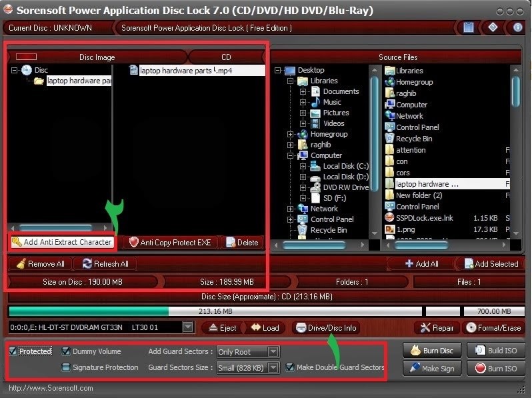Image resolution: width=532 pixels, height=400 pixels.
Task: Open the Guard Sectors Size dropdown
Action: click(x=273, y=367)
